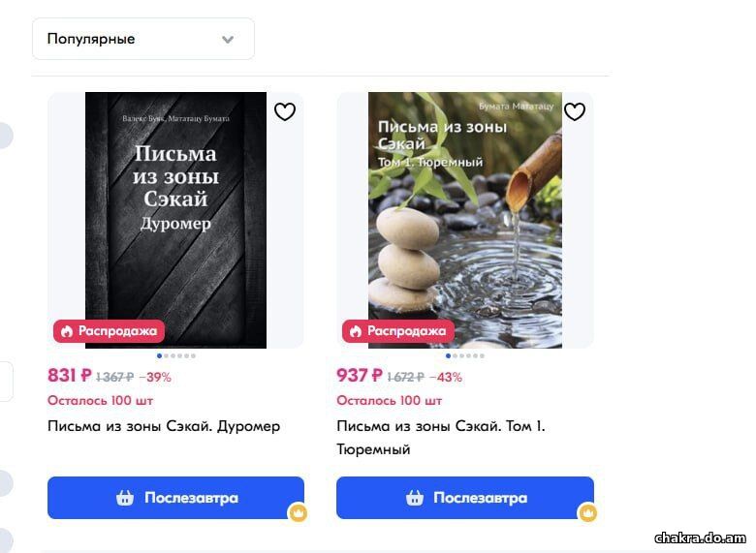The image size is (756, 553).
Task: Open Письма из зоны Сэкай. Том 1 title
Action: (441, 438)
